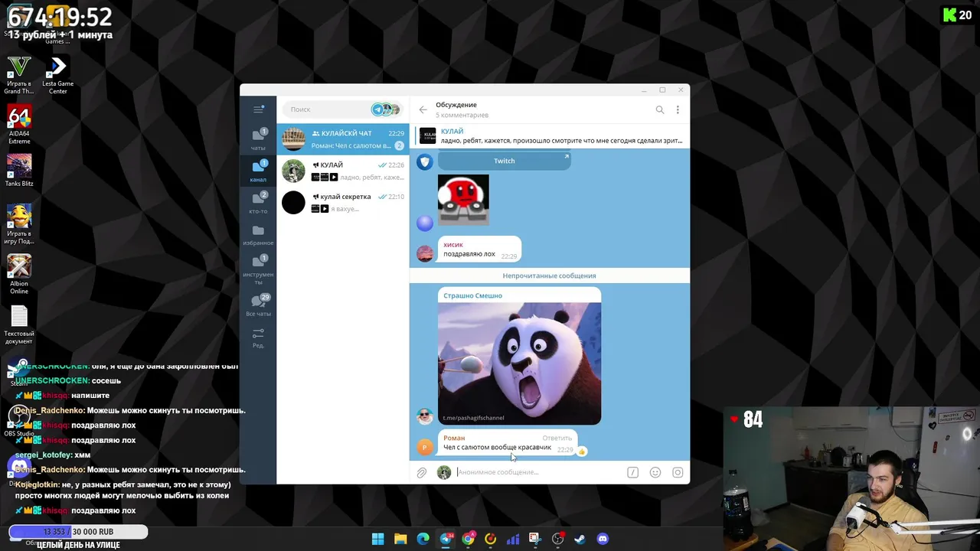Open the КУЛАЙСКЙ ЧАТ conversation
This screenshot has width=980, height=551.
[343, 139]
